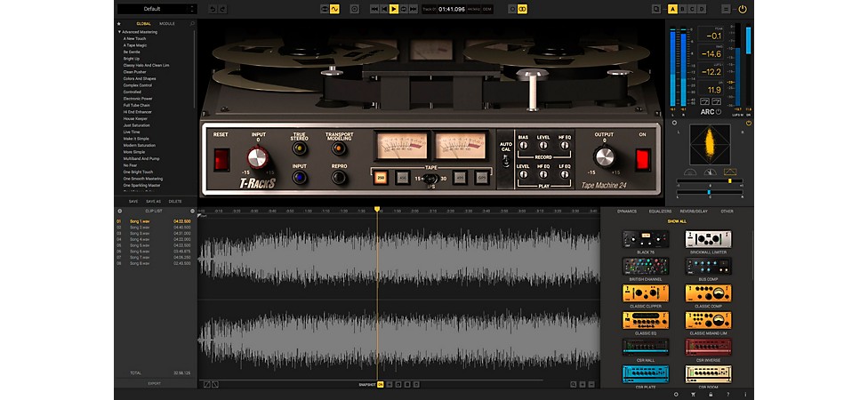Open the hamburger menu at top right

click(x=726, y=9)
